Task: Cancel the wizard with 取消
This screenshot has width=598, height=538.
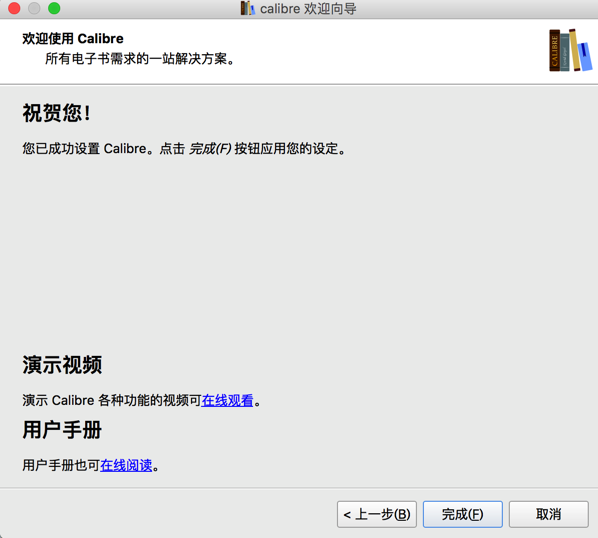Action: [548, 514]
